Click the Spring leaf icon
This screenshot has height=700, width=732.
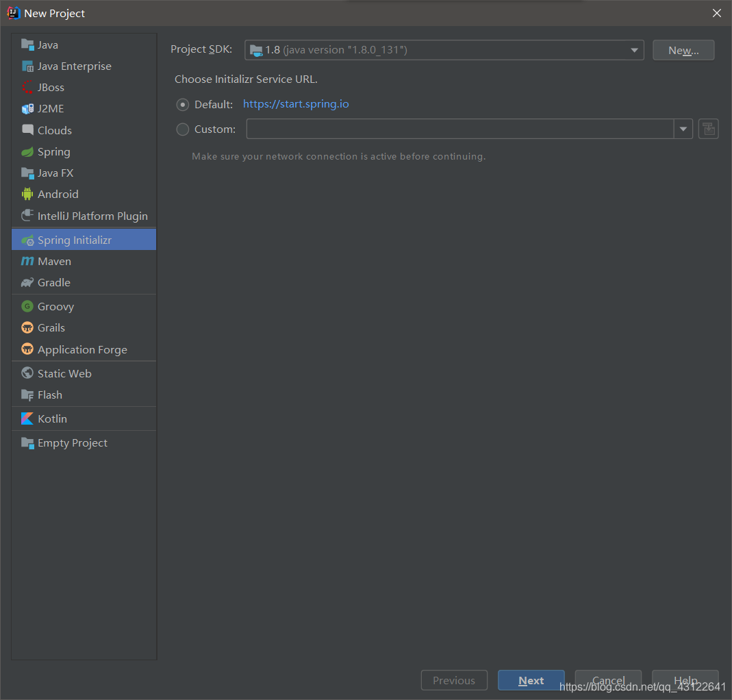point(27,152)
